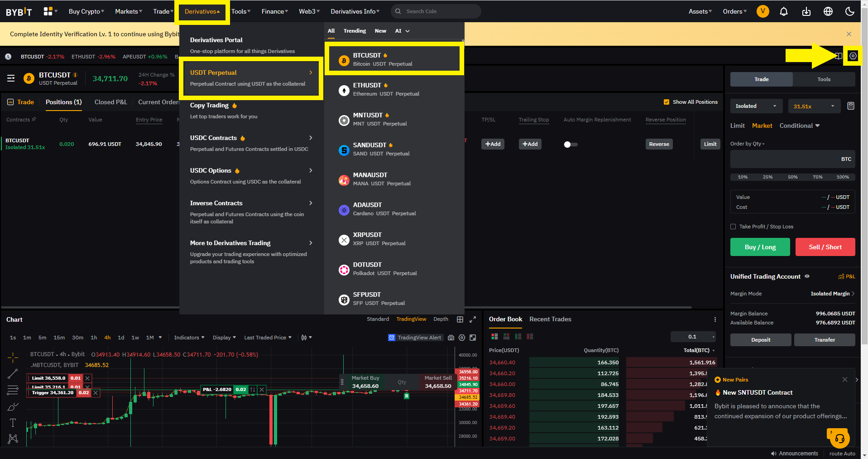Expand the Conditional order type dropdown
This screenshot has height=459, width=868.
800,126
